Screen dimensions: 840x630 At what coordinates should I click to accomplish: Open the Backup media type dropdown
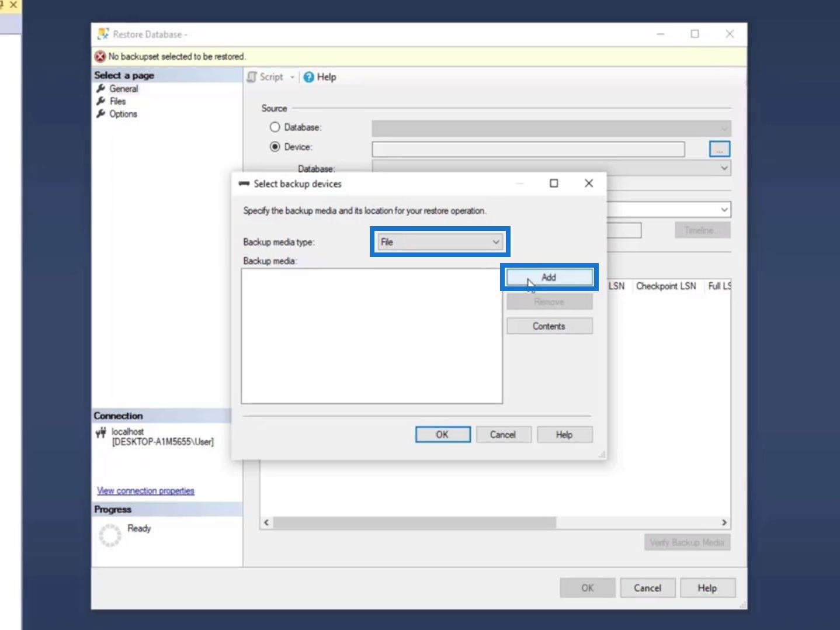click(x=440, y=242)
